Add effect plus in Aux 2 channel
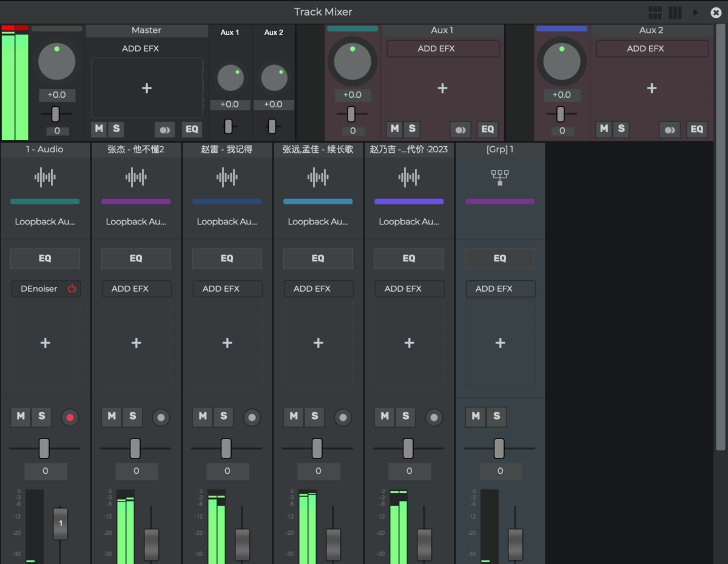The image size is (728, 564). [x=652, y=89]
